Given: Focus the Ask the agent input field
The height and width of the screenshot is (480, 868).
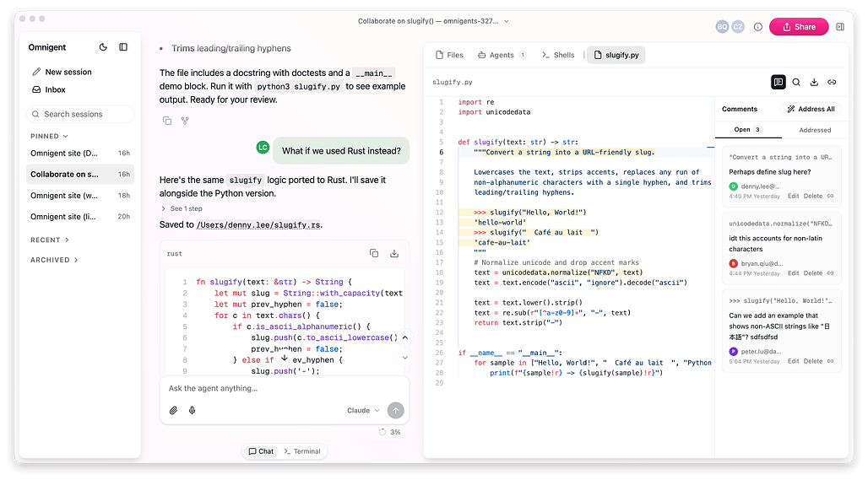Looking at the screenshot, I should point(285,388).
